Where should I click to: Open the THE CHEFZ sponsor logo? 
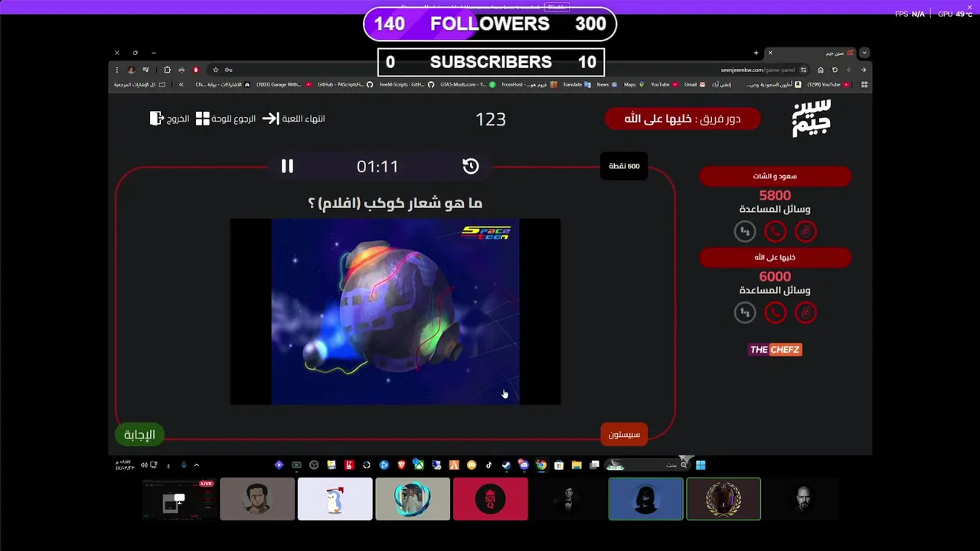coord(775,350)
